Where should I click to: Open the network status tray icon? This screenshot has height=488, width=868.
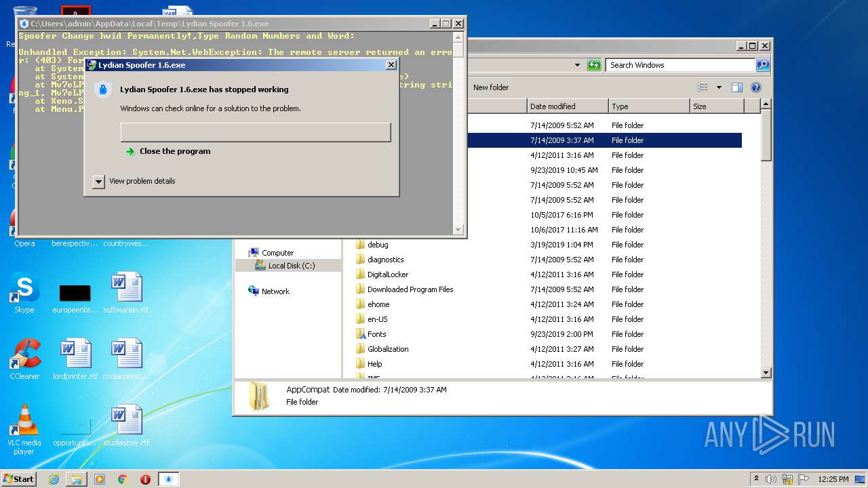(787, 479)
